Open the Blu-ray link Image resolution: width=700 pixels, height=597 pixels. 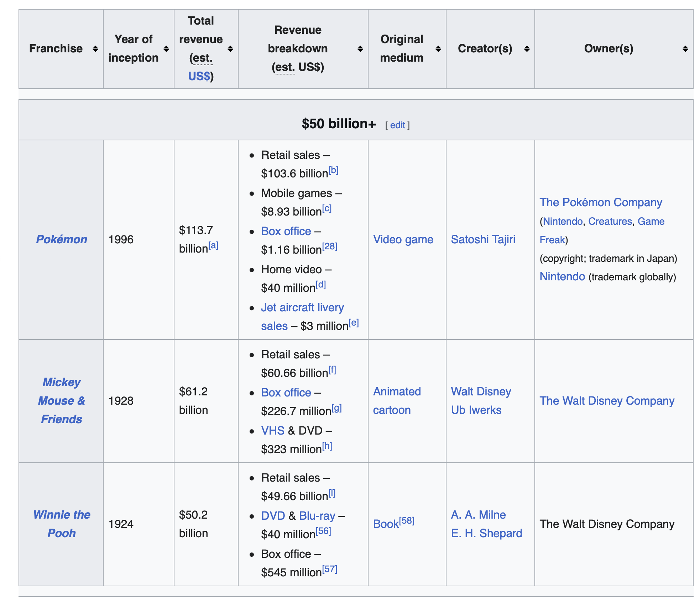coord(317,516)
